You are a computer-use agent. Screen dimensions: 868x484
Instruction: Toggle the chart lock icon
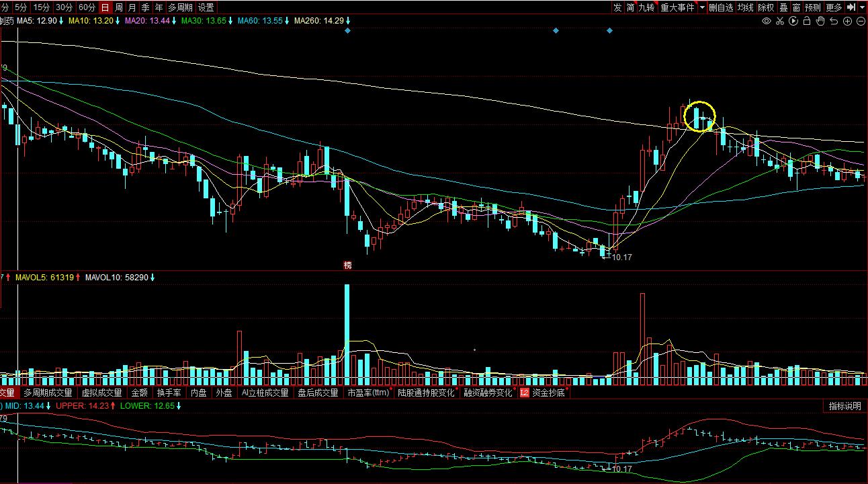click(807, 21)
